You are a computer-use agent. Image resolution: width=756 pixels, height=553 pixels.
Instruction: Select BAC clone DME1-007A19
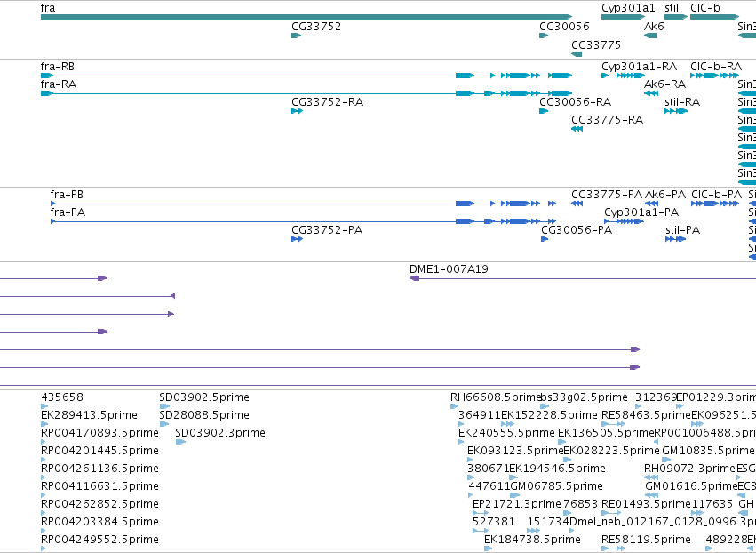click(583, 278)
